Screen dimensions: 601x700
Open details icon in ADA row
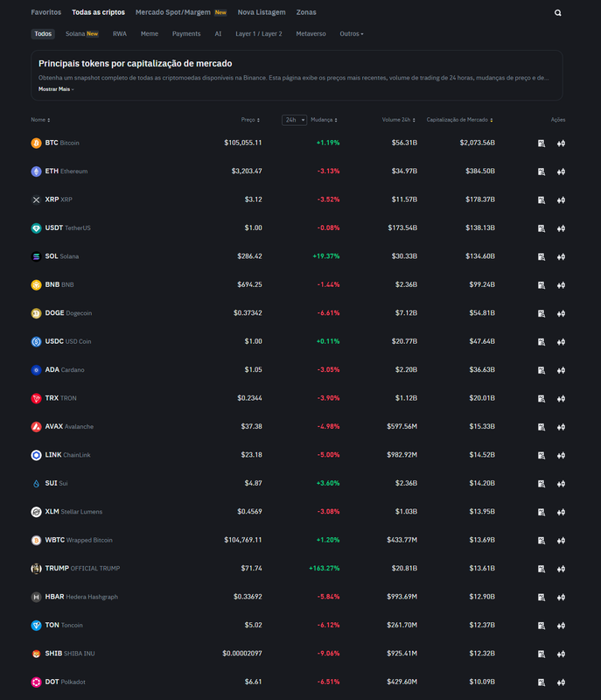coord(542,370)
